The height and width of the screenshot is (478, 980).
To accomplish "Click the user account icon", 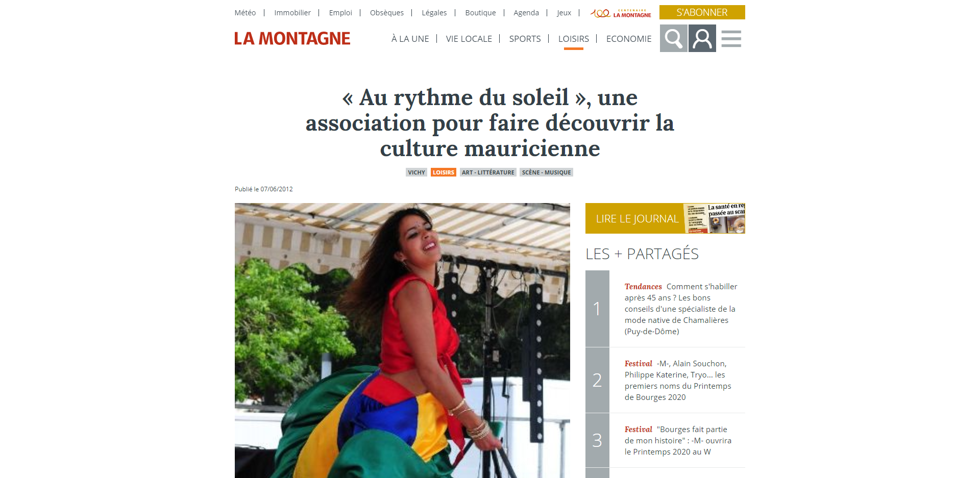I will [x=702, y=38].
